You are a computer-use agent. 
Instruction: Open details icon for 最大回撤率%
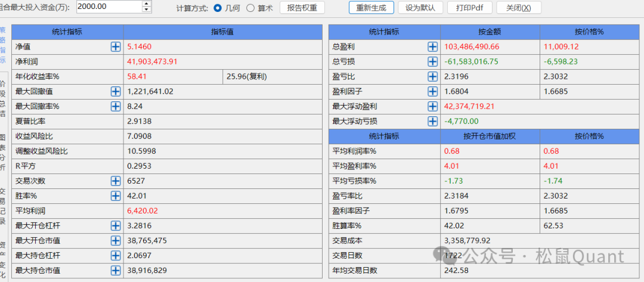[x=116, y=106]
